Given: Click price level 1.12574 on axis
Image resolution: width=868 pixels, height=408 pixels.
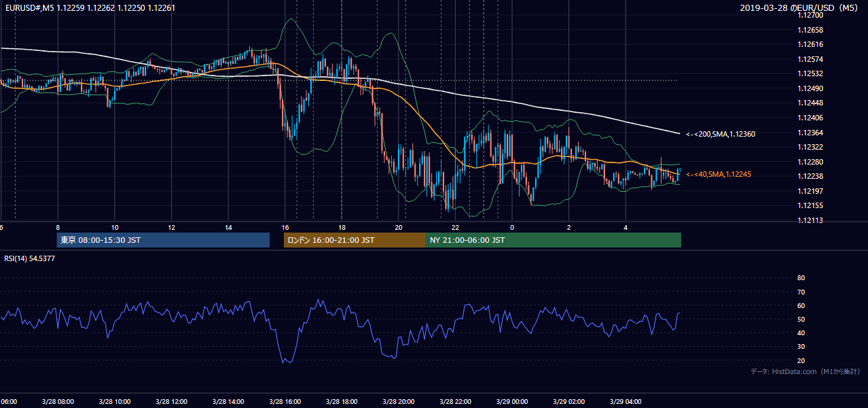Looking at the screenshot, I should pyautogui.click(x=810, y=59).
